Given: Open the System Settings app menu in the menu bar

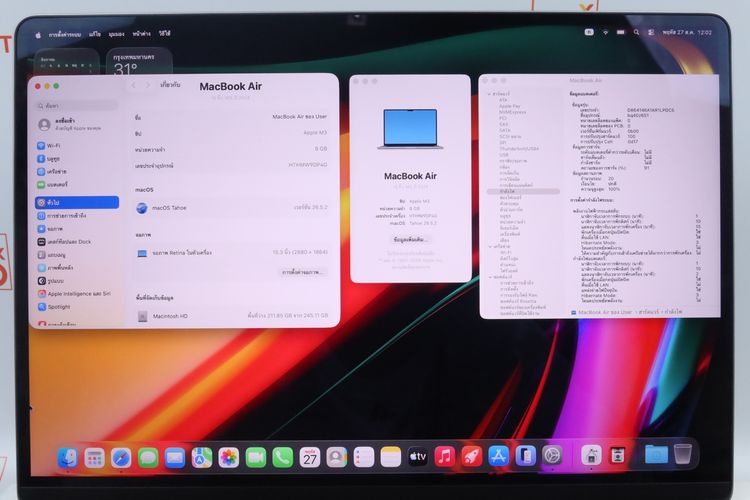Looking at the screenshot, I should point(65,34).
